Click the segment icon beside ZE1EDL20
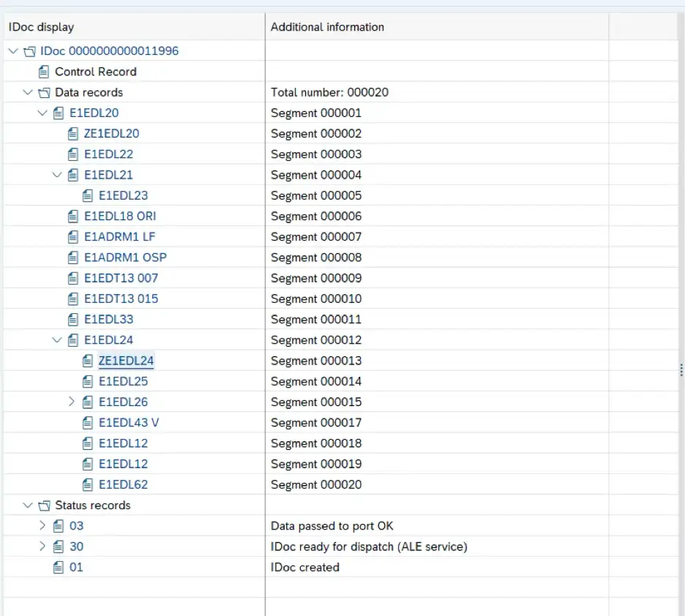 (x=72, y=134)
